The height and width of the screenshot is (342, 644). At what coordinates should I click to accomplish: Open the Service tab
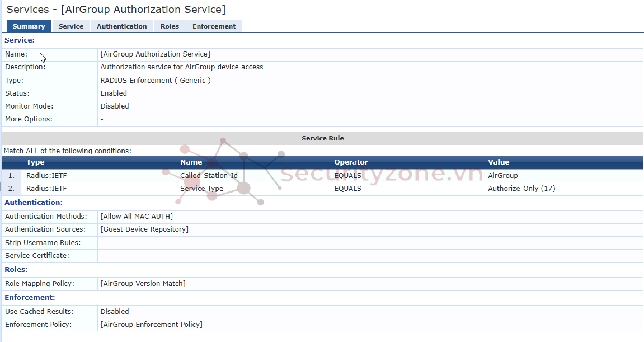(x=70, y=26)
